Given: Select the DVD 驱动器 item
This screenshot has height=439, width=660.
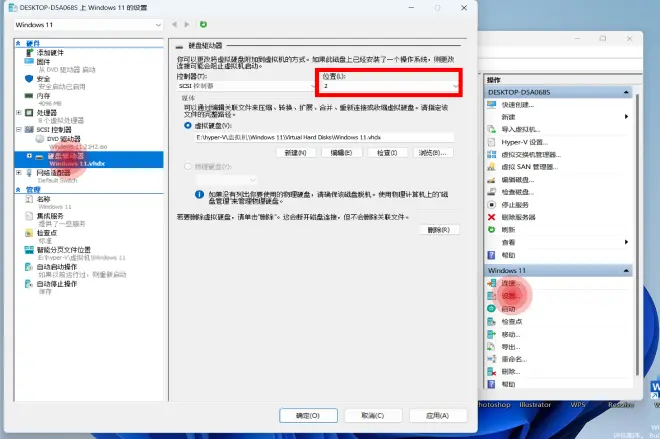Looking at the screenshot, I should click(63, 139).
